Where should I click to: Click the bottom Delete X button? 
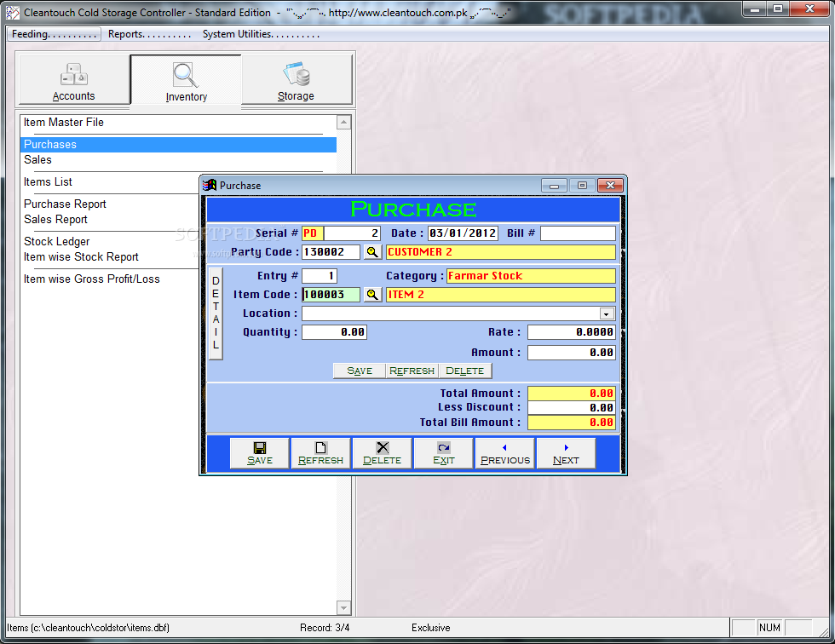point(382,453)
